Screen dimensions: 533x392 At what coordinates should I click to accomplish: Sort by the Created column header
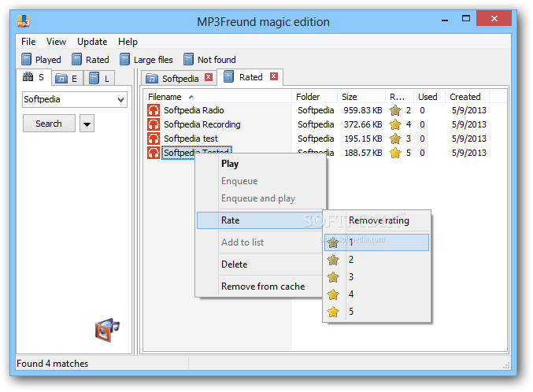(468, 97)
